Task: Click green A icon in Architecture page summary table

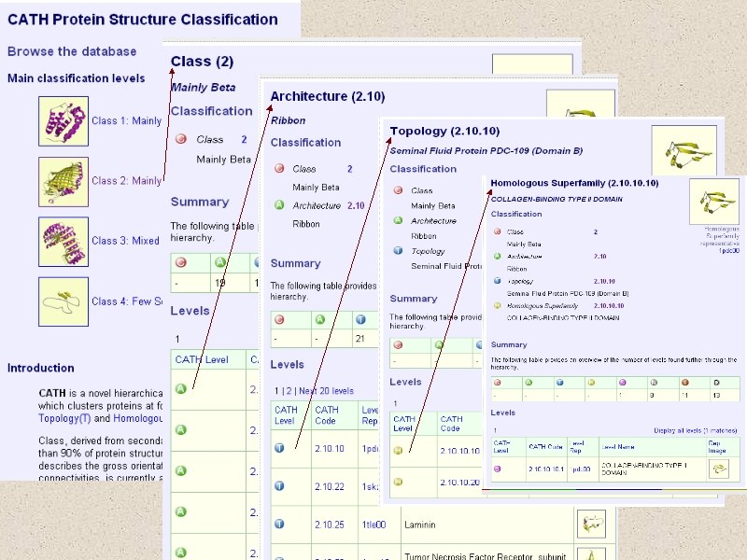Action: (x=320, y=319)
